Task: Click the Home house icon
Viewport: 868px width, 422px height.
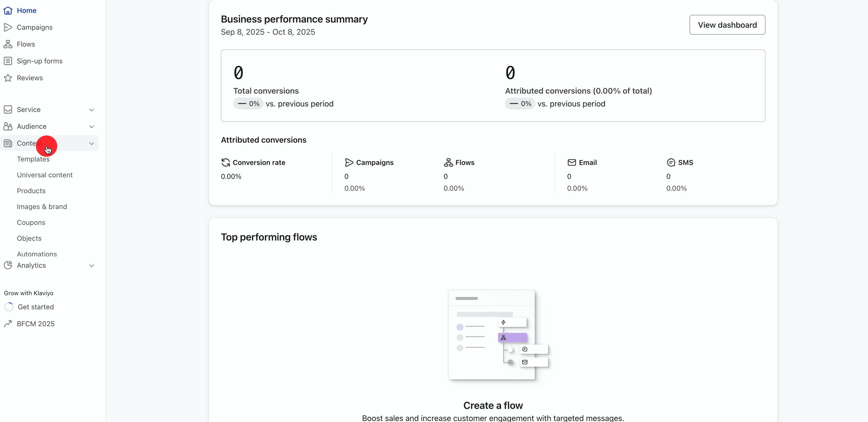Action: 8,10
